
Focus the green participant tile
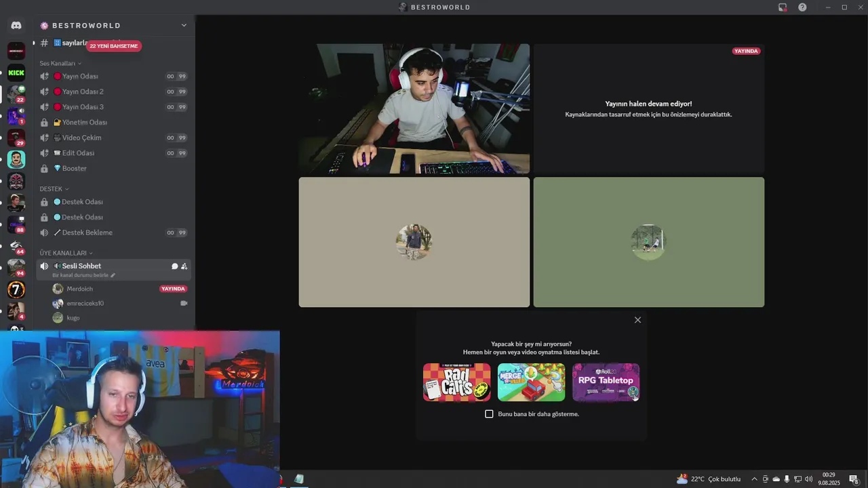(649, 242)
